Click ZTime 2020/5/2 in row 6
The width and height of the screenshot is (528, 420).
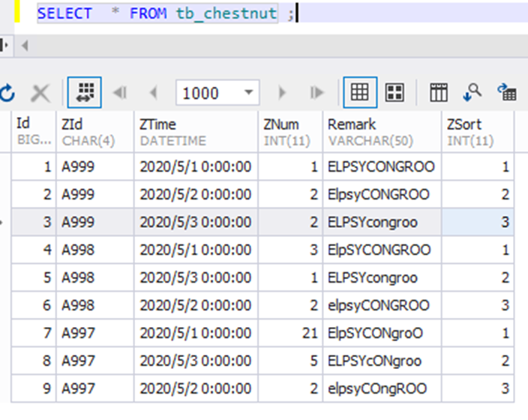pyautogui.click(x=196, y=305)
